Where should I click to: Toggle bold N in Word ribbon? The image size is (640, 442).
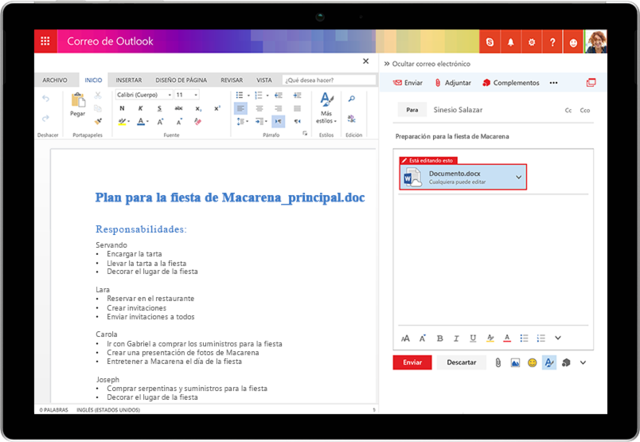(x=122, y=109)
